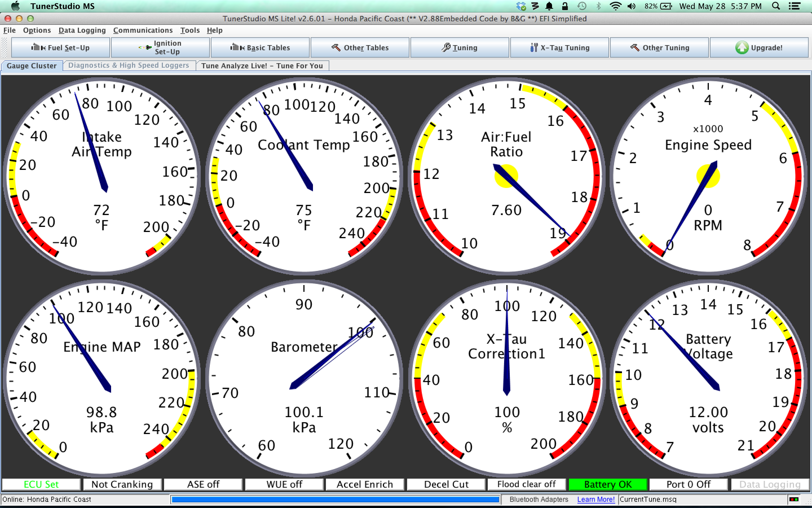812x508 pixels.
Task: Select the Coolant Temp gauge
Action: pos(304,176)
